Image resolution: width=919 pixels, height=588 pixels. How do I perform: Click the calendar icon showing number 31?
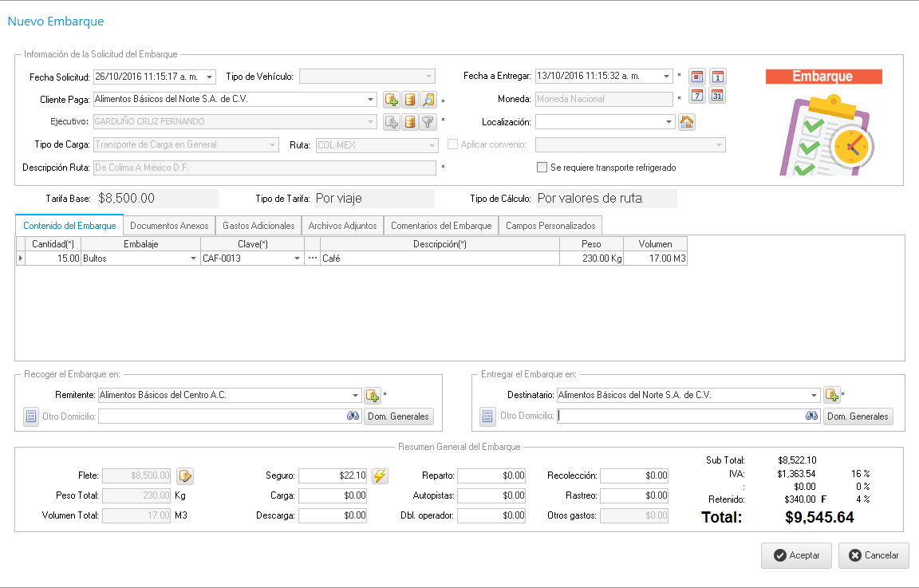point(717,96)
